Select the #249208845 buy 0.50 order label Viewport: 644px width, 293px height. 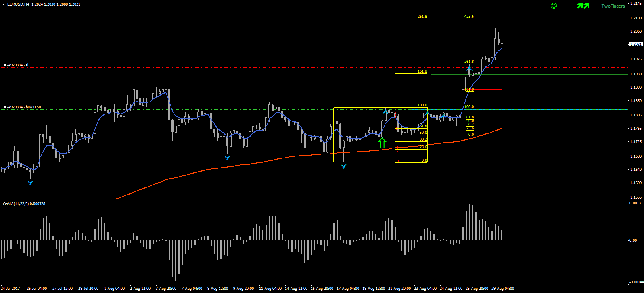click(x=22, y=107)
